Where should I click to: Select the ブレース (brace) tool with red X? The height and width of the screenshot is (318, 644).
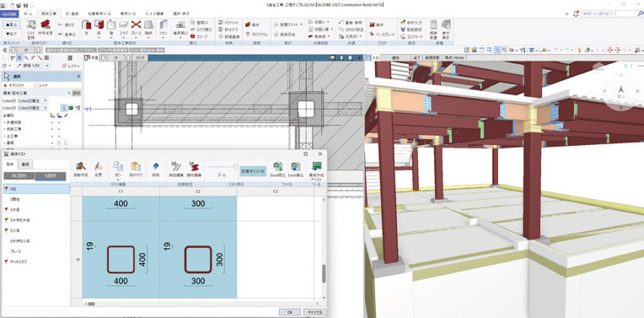pyautogui.click(x=136, y=29)
